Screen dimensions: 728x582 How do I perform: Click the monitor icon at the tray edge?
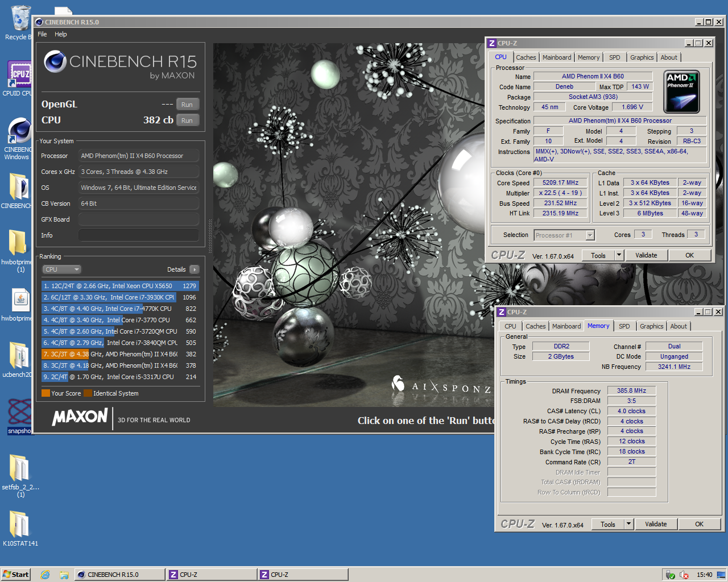tap(721, 575)
